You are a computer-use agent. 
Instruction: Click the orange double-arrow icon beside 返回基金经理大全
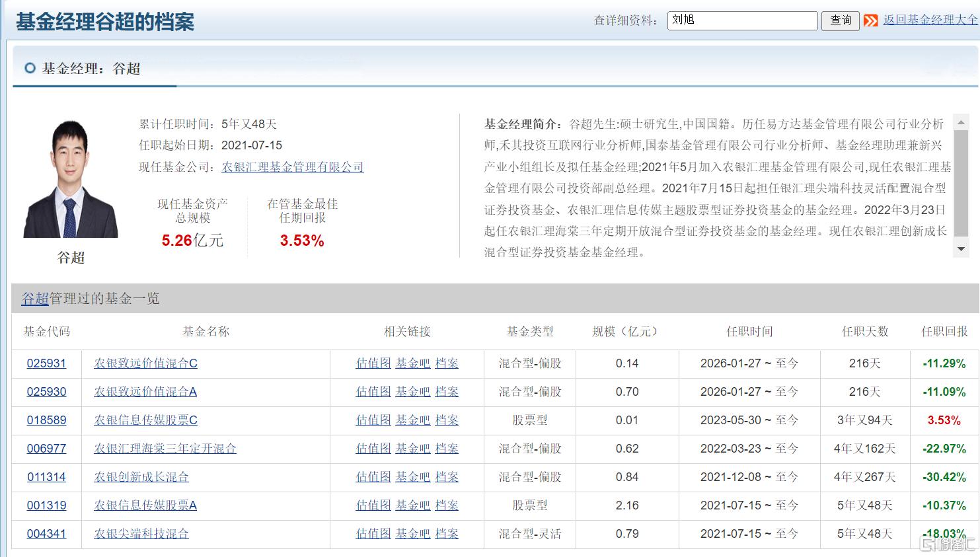pos(871,20)
